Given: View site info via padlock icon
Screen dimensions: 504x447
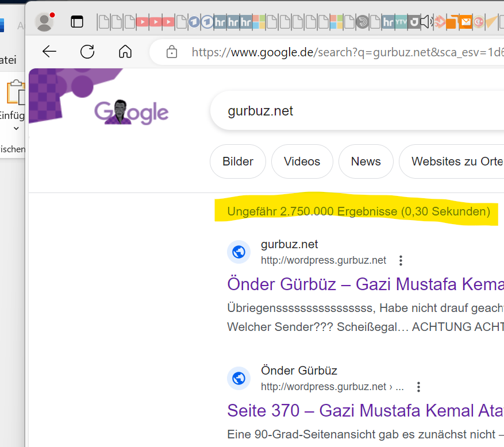Looking at the screenshot, I should pos(172,52).
